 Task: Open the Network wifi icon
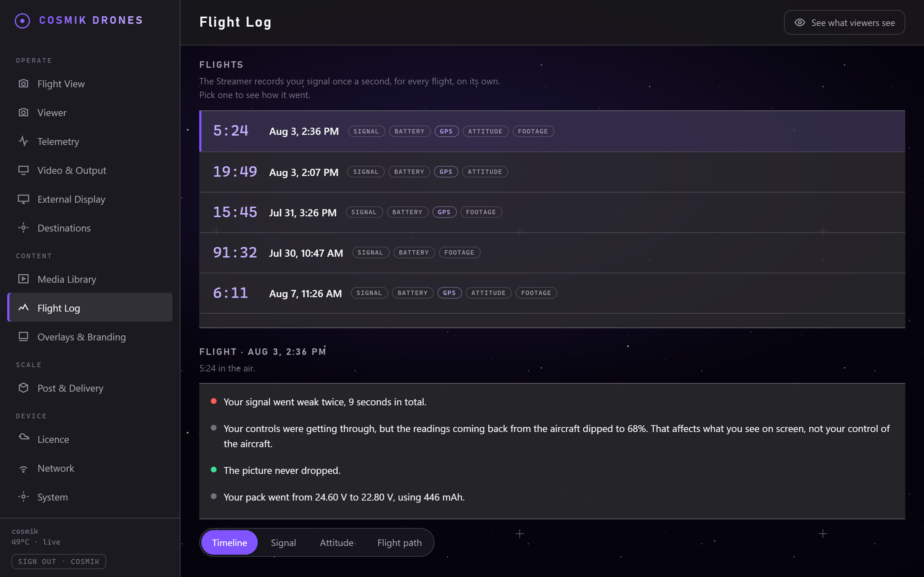pyautogui.click(x=23, y=468)
